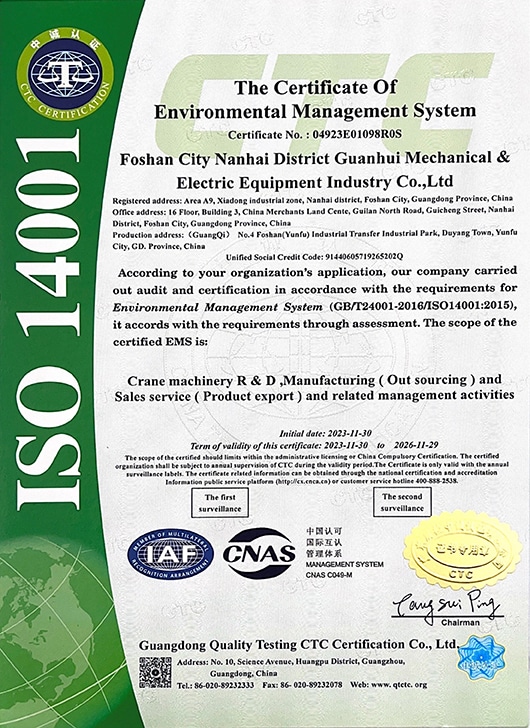Viewport: 530px width, 728px height.
Task: Click 'Sales service ( Product export )' line
Action: coord(315,396)
